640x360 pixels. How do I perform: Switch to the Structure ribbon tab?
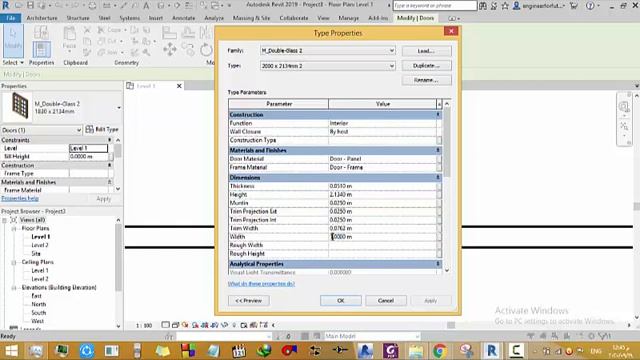click(78, 18)
